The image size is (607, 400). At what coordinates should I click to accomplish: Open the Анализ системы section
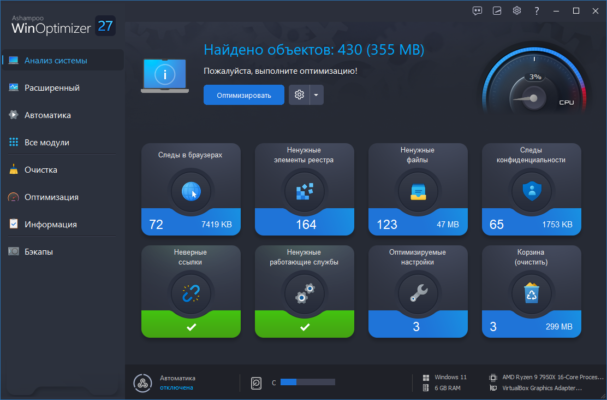pos(63,60)
